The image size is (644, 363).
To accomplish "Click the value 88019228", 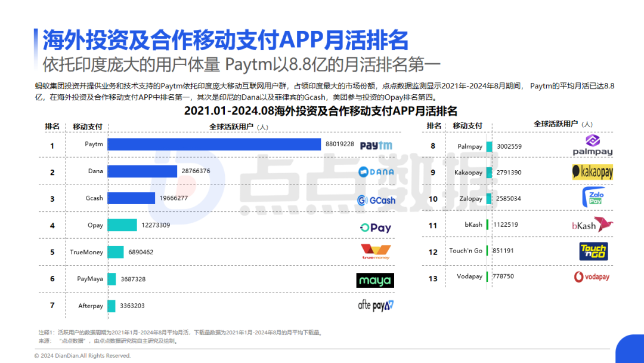I will pos(340,144).
